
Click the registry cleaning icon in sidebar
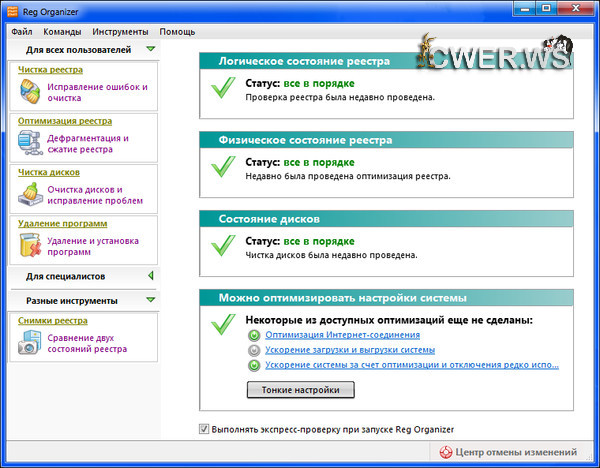(x=31, y=93)
